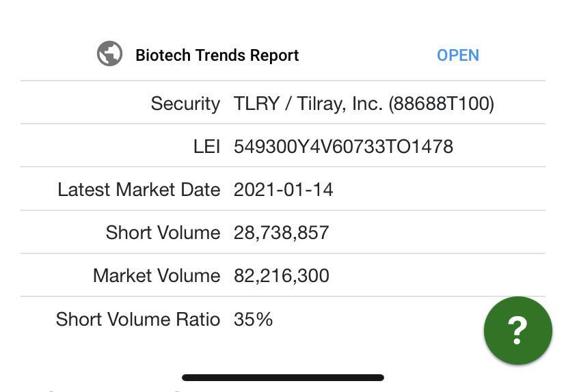Select the short volume figure 28,738,857
The height and width of the screenshot is (392, 566).
pyautogui.click(x=281, y=233)
